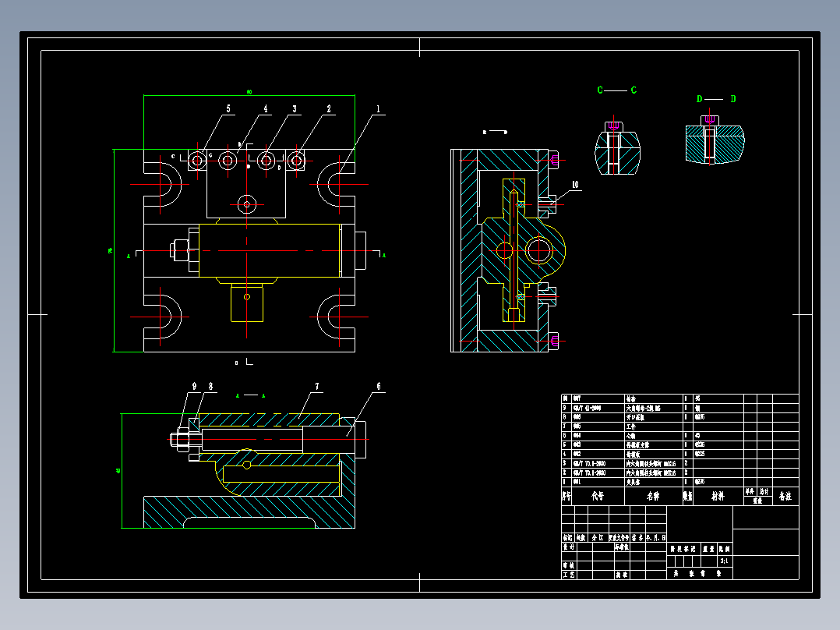840x630 pixels.
Task: Click the 阶段标记 label in the title block
Action: point(683,549)
